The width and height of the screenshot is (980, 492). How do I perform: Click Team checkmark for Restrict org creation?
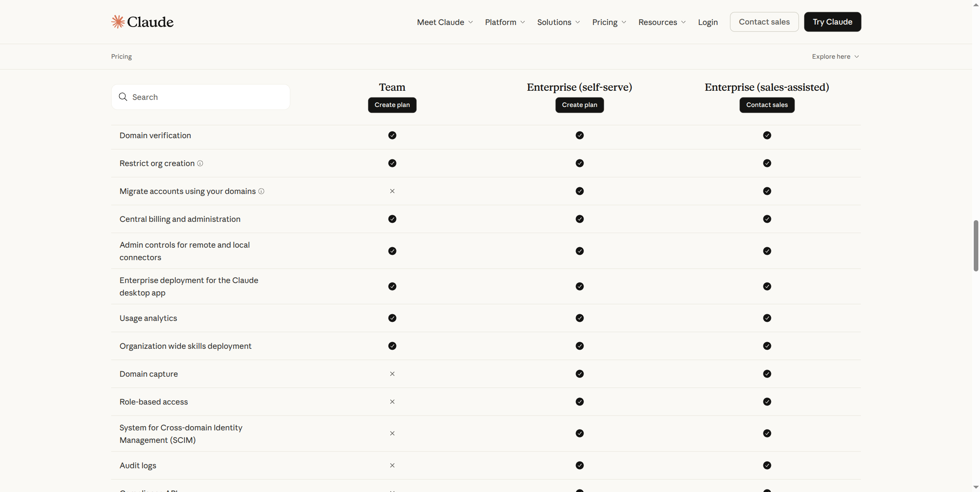click(392, 163)
